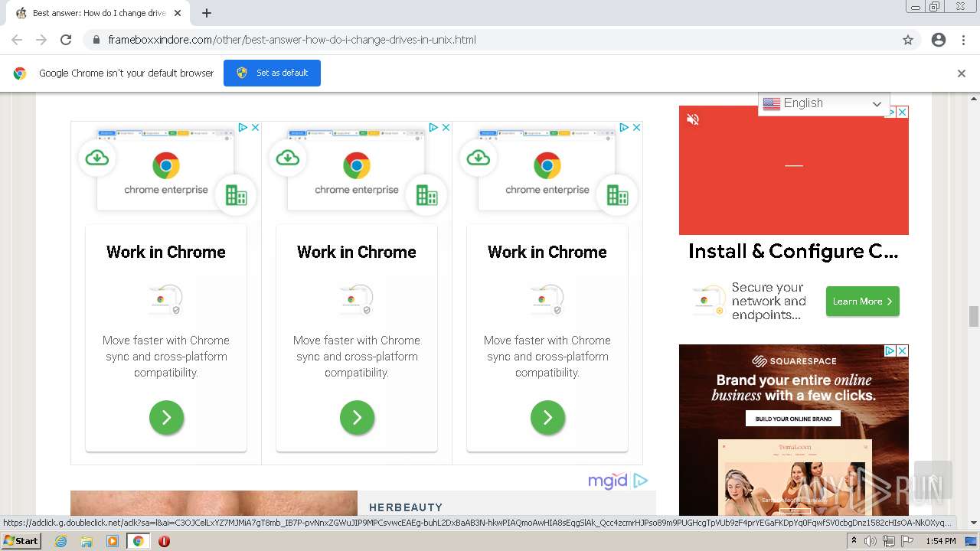Open the first 'Work in Chrome' headline
Screen dimensions: 980x551
(166, 252)
